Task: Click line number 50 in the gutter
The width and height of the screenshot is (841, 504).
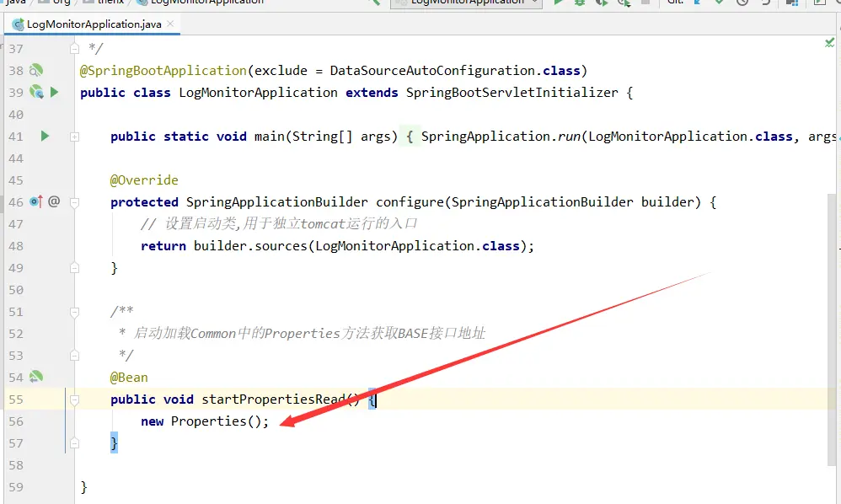Action: coord(16,290)
